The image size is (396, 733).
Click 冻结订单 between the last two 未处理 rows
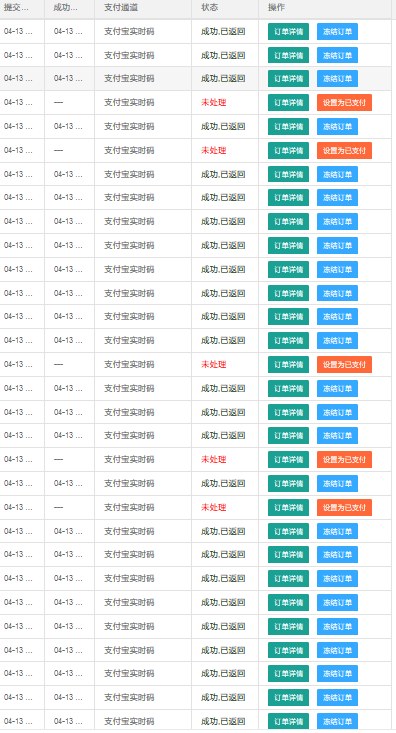tap(338, 483)
